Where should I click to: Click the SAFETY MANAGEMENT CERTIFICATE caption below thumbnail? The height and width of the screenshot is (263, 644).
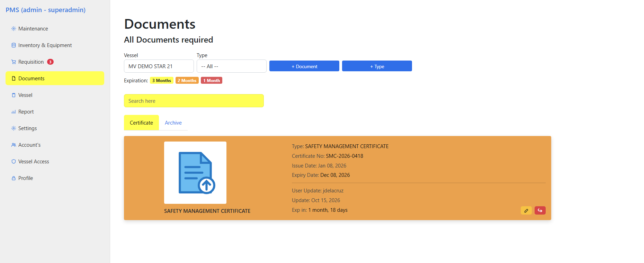pyautogui.click(x=207, y=211)
